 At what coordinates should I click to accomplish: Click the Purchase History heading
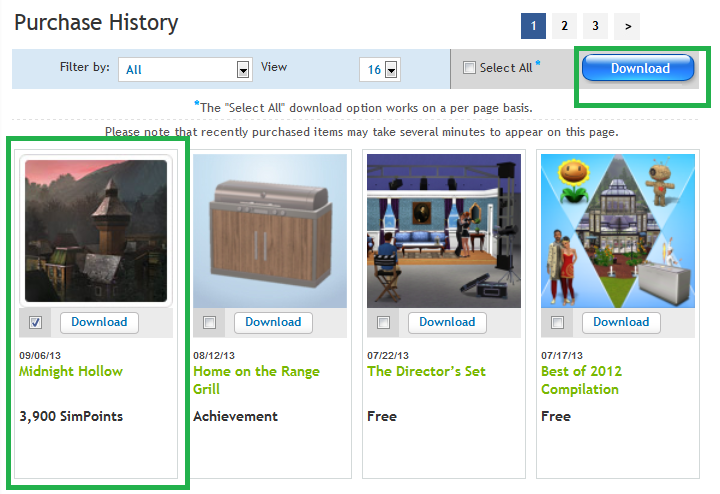click(96, 23)
